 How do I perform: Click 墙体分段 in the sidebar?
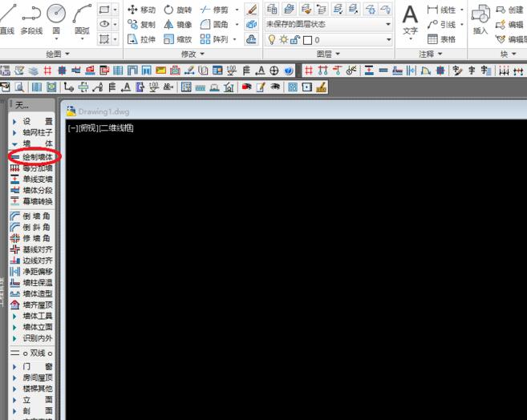click(31, 190)
